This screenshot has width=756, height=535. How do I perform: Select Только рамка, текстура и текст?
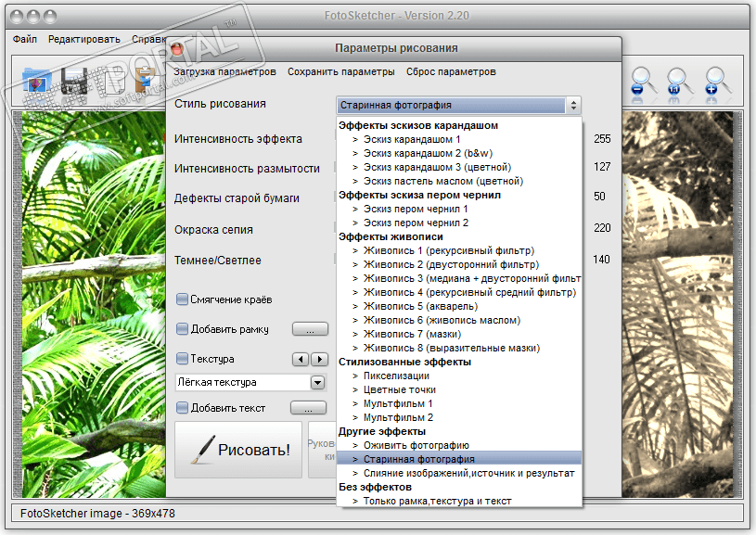coord(459,502)
